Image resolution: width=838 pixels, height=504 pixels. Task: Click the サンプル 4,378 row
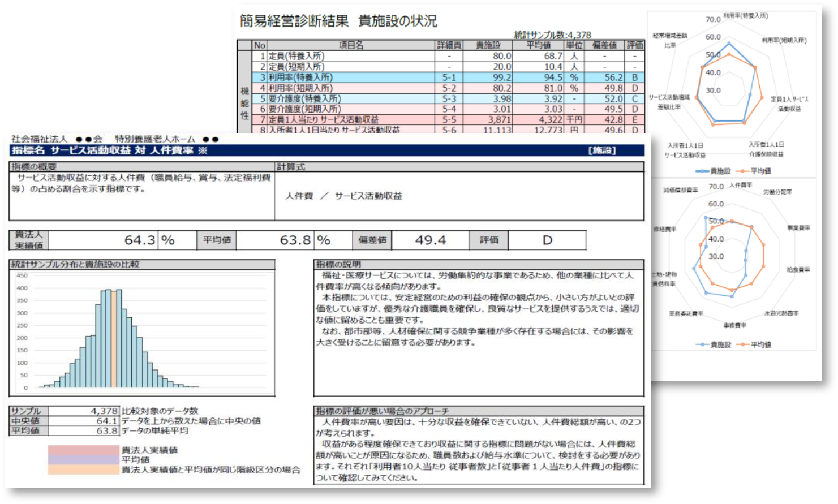point(65,411)
